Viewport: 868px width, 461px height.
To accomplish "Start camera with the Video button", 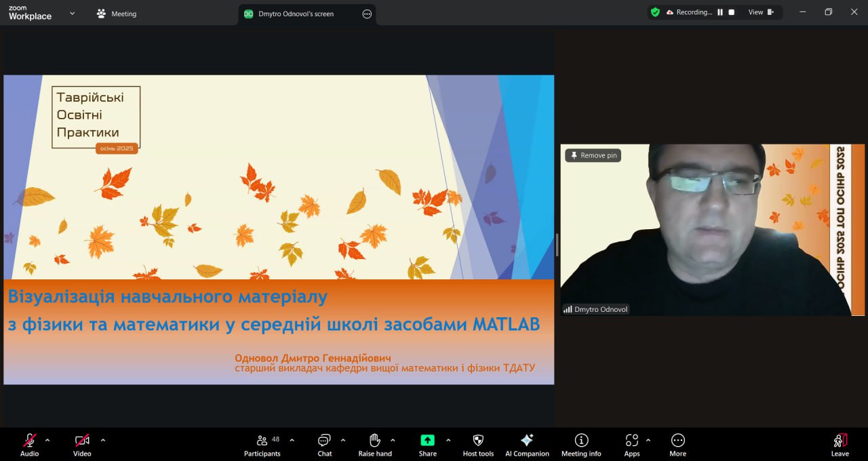I will (x=82, y=445).
